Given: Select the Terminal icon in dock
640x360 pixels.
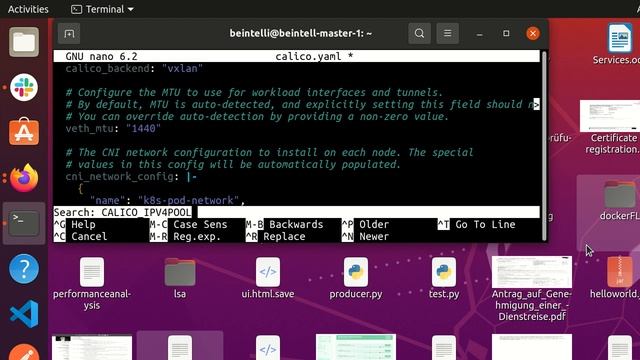Looking at the screenshot, I should click(x=24, y=223).
